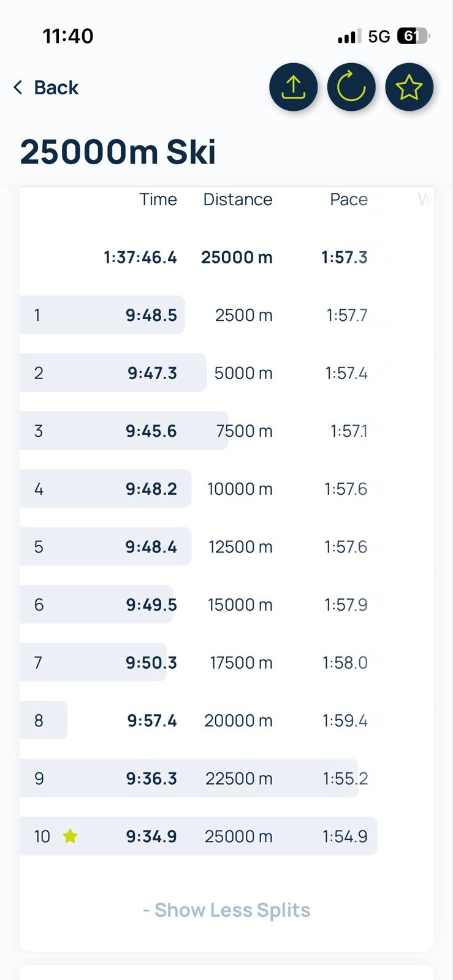Tap the back chevron arrow

(x=18, y=88)
